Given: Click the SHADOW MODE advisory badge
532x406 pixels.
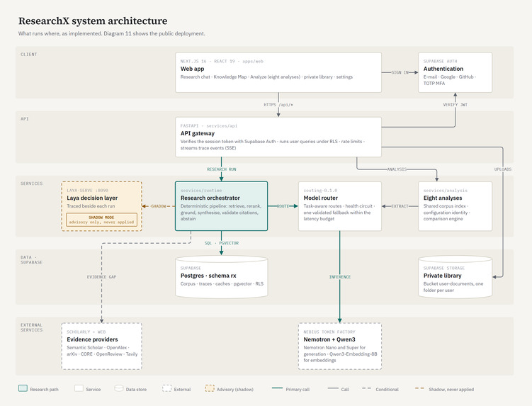Looking at the screenshot, I should pyautogui.click(x=101, y=220).
